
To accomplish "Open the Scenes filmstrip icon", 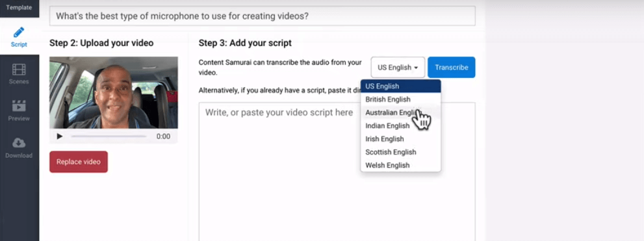I will (x=19, y=70).
